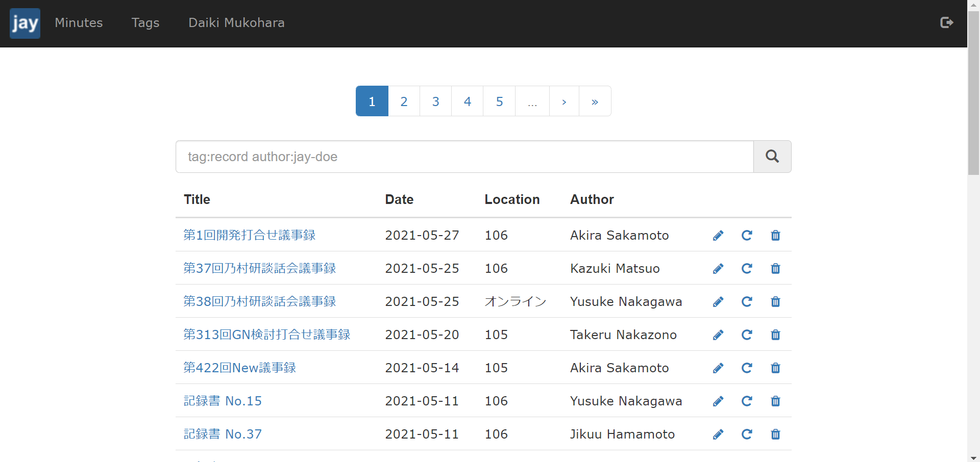Open the Minutes menu item
980x462 pixels.
[x=79, y=23]
